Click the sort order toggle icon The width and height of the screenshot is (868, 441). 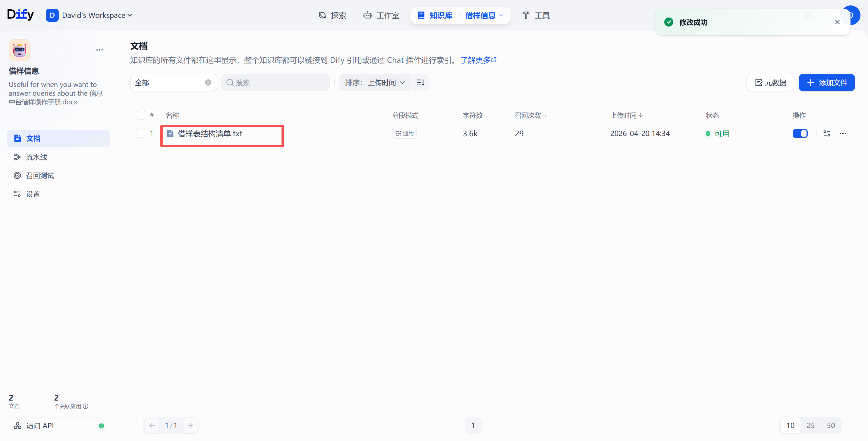coord(420,83)
